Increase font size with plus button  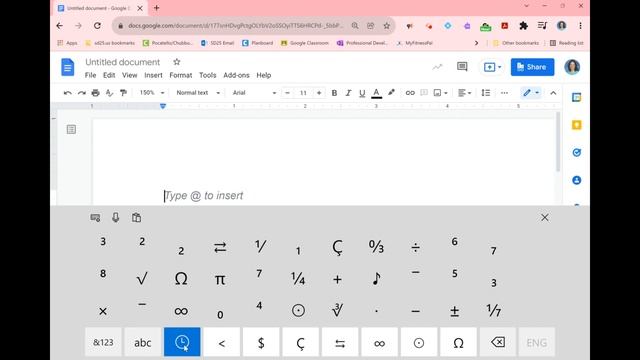point(319,93)
